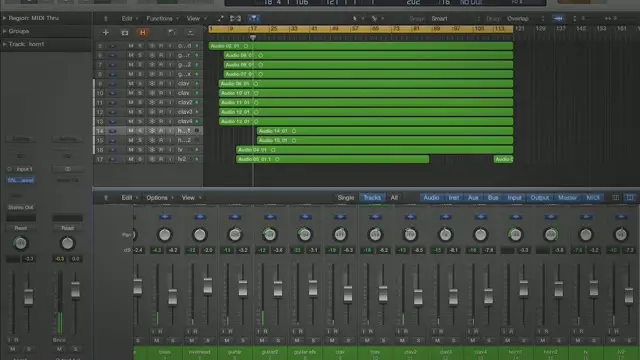
Task: Click track 14 horn track icon
Action: tap(113, 131)
